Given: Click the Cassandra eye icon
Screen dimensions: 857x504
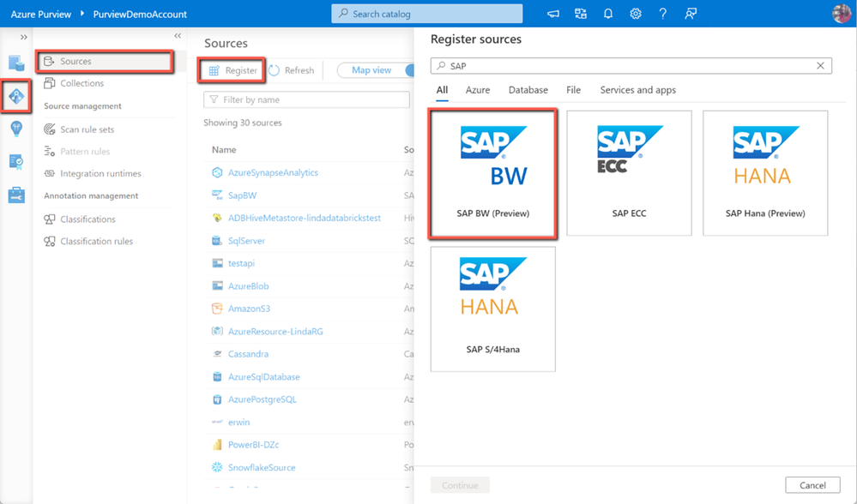Looking at the screenshot, I should coord(217,354).
